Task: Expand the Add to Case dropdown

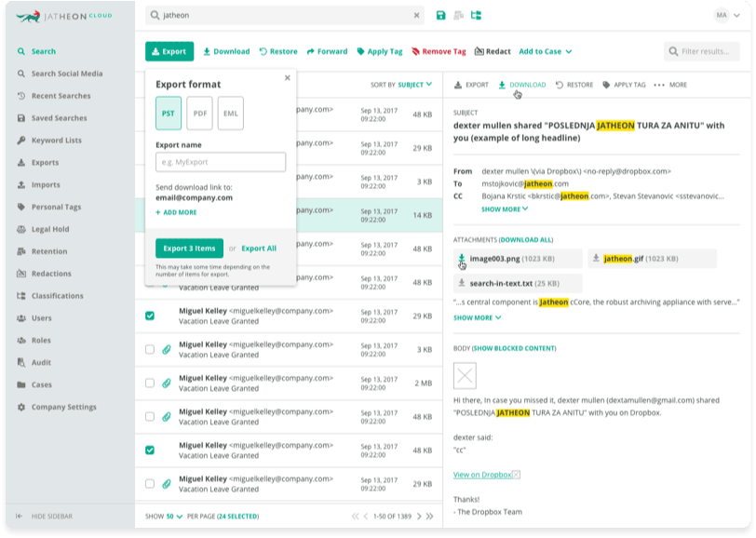Action: [x=546, y=51]
